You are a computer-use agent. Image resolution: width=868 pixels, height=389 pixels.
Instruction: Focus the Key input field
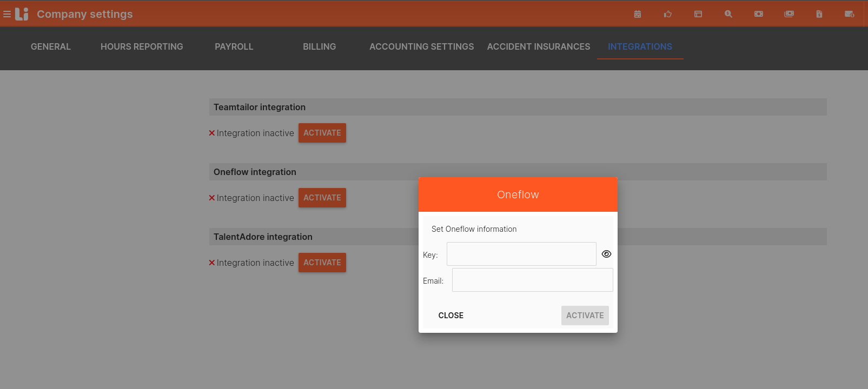point(521,254)
